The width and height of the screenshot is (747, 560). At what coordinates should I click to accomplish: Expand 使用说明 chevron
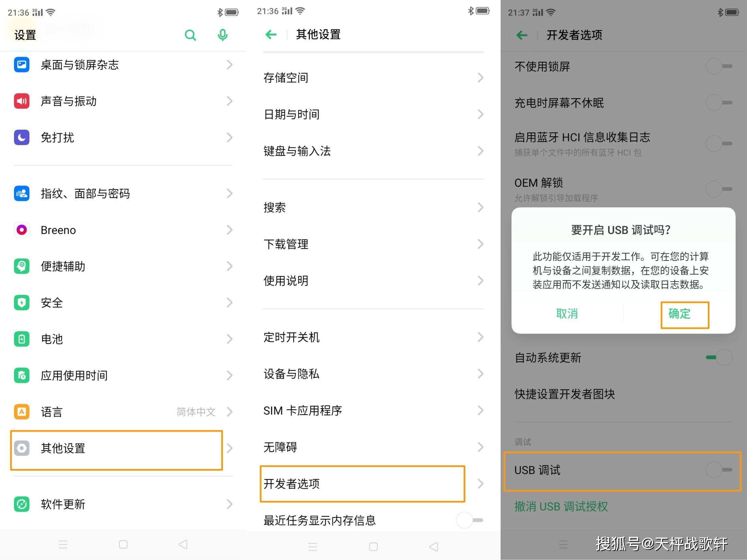click(x=480, y=280)
